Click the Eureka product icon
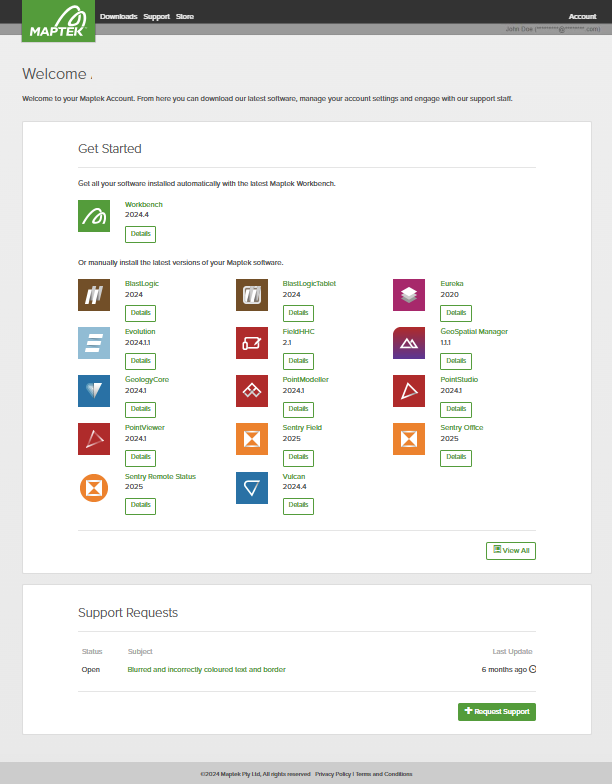 click(x=409, y=295)
